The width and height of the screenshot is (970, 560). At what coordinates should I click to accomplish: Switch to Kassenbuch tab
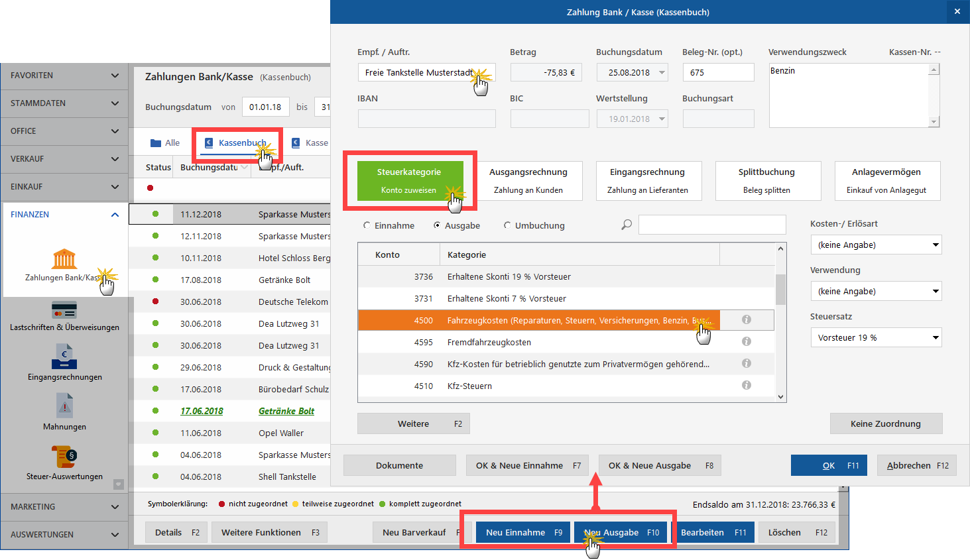point(236,143)
